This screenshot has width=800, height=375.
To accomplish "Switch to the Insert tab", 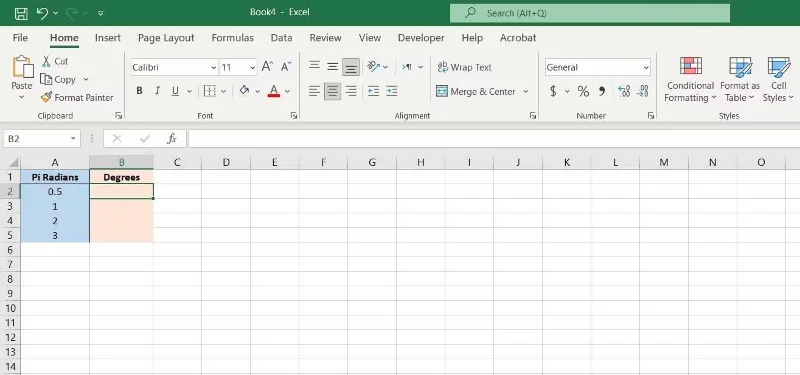I will coord(108,38).
